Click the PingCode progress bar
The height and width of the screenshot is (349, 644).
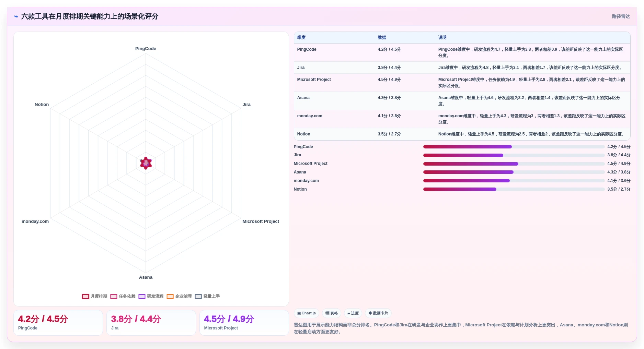point(514,147)
